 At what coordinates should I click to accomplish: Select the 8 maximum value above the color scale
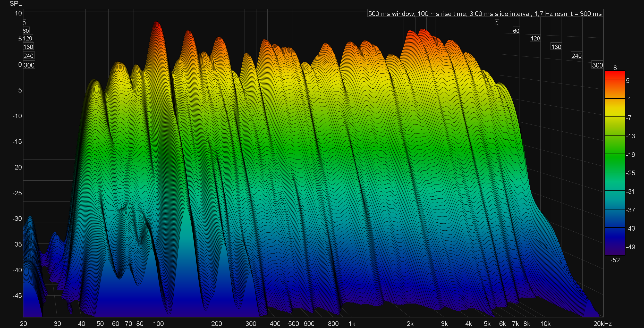[x=615, y=68]
